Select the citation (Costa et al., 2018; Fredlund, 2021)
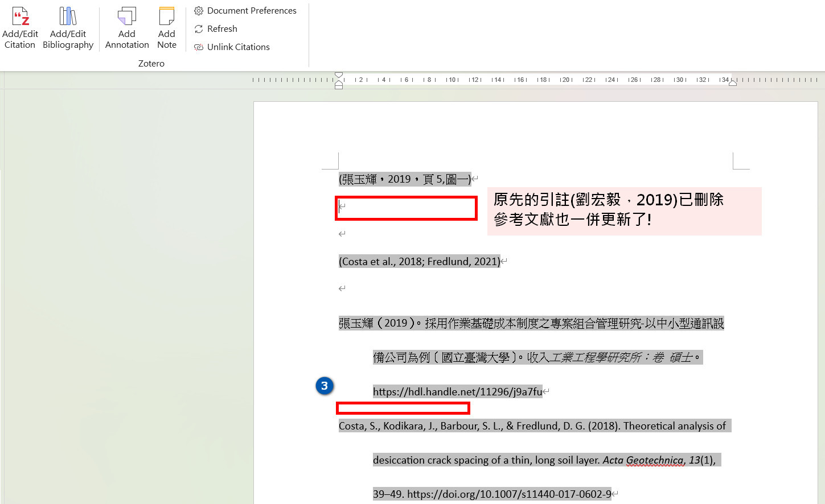Viewport: 825px width, 504px height. 420,262
